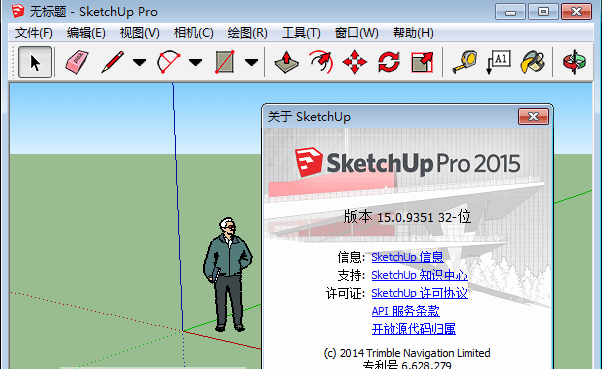Select the Scale tool
The height and width of the screenshot is (369, 602).
(x=422, y=62)
